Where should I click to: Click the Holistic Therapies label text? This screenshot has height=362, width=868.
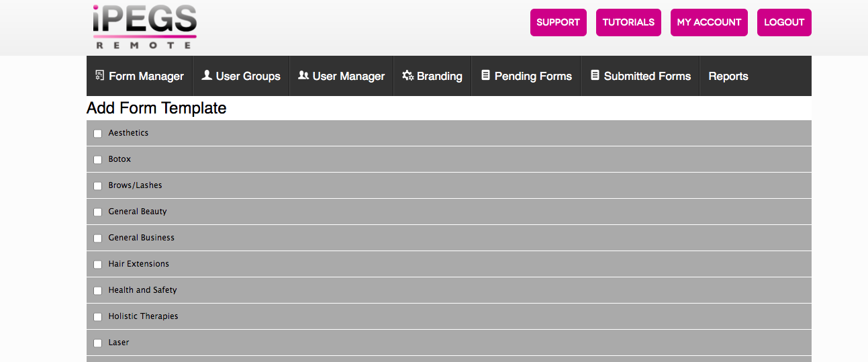pyautogui.click(x=143, y=316)
